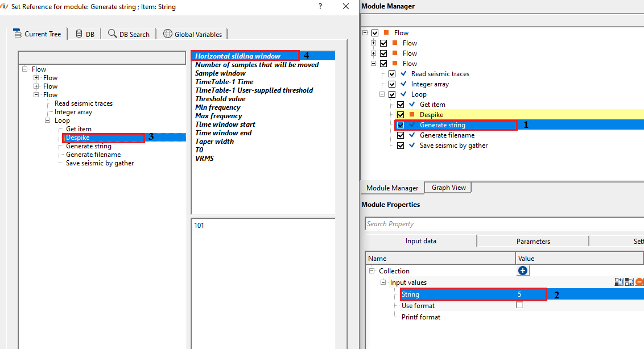644x349 pixels.
Task: Disable the Loop module checkbox in Module Manager
Action: click(x=392, y=94)
